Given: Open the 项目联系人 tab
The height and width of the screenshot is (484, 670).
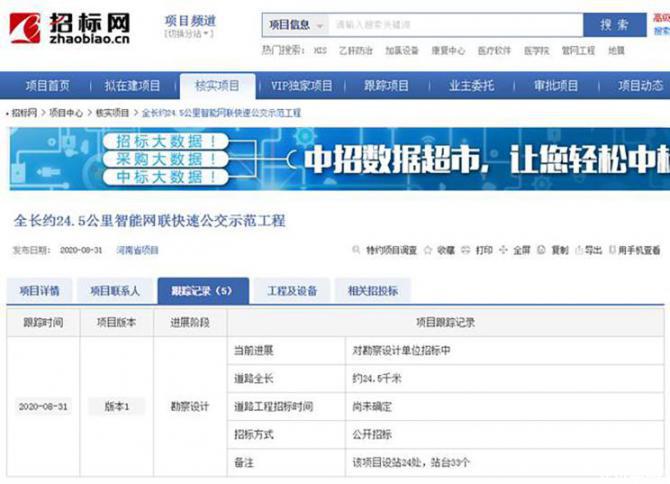Looking at the screenshot, I should pos(115,291).
